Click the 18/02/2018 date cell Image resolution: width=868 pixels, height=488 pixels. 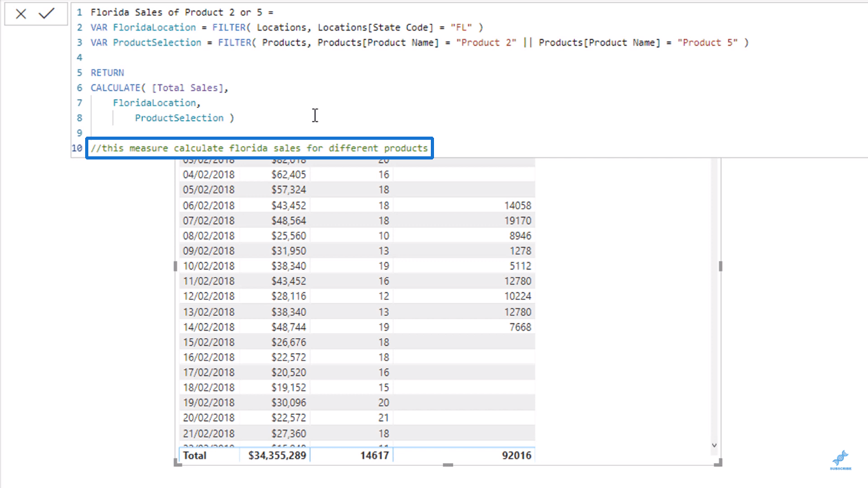point(208,388)
